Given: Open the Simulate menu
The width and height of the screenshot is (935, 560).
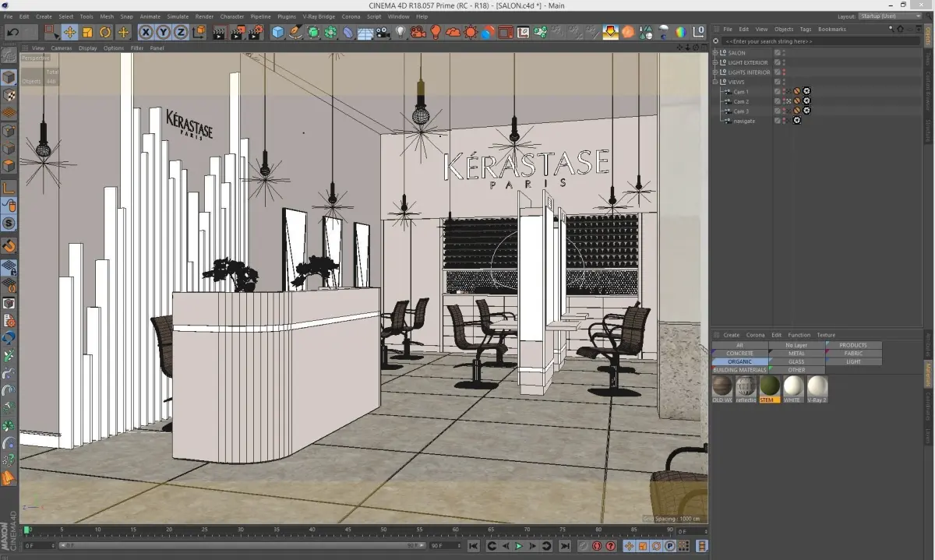Looking at the screenshot, I should tap(178, 16).
